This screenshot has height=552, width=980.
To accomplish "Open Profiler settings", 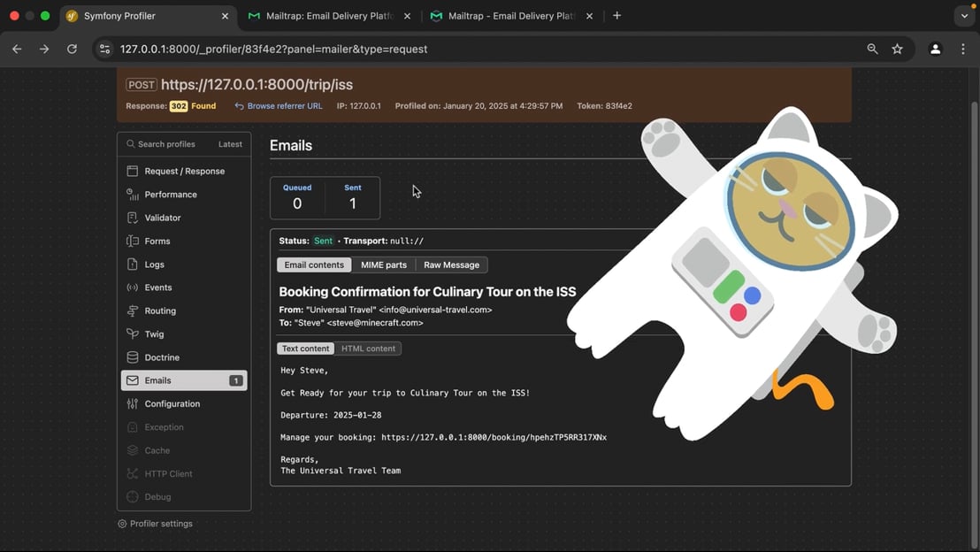I will coord(160,524).
